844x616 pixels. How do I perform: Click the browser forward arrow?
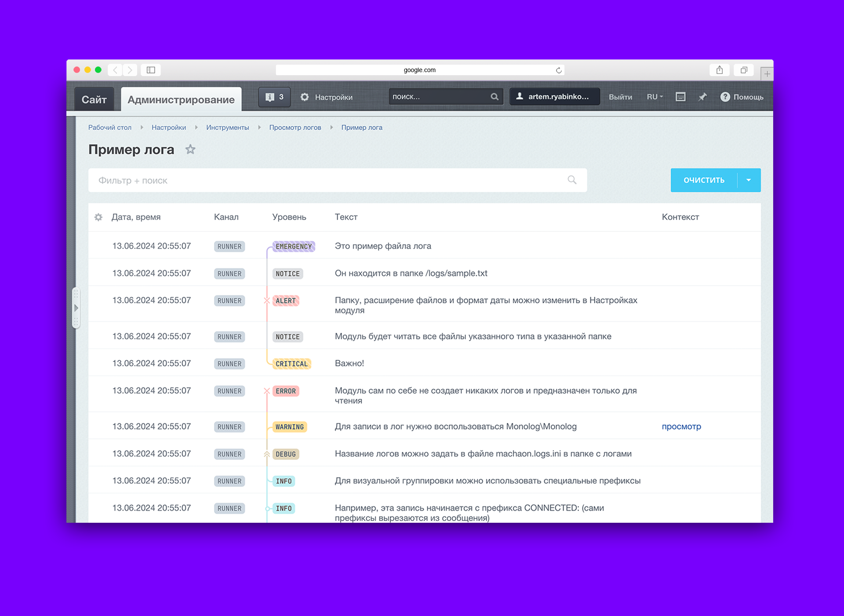130,70
